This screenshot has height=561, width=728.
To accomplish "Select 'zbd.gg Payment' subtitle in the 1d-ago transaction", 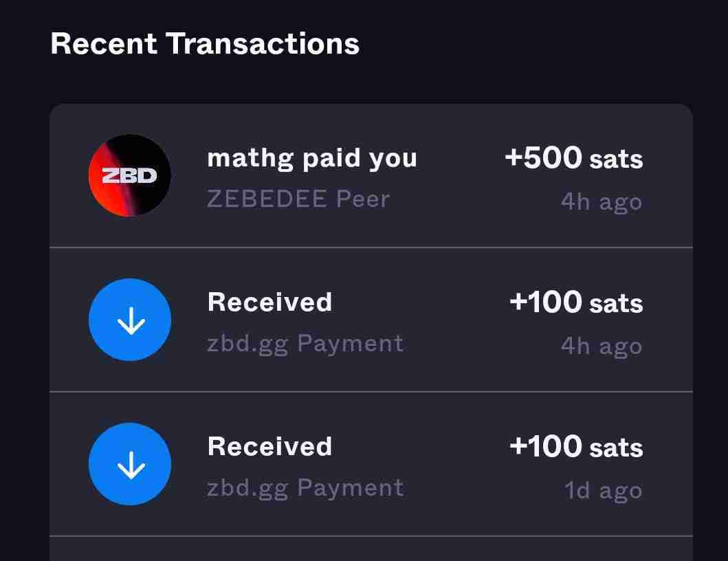I will click(x=305, y=487).
